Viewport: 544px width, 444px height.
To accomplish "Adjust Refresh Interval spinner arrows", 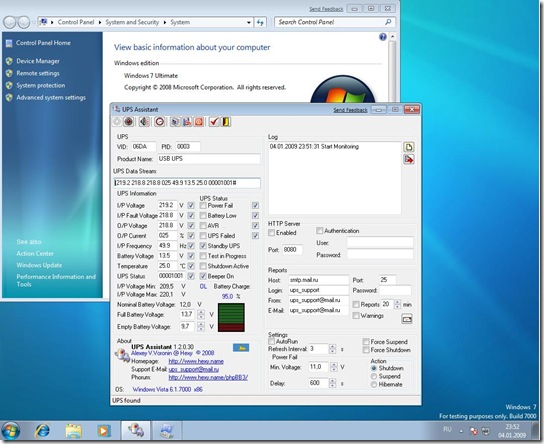I will click(332, 349).
